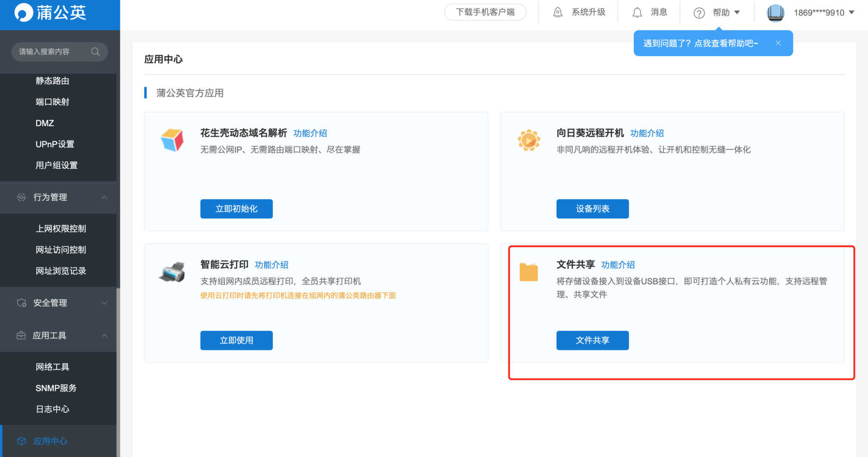
Task: Select DMZ menu item
Action: [45, 123]
